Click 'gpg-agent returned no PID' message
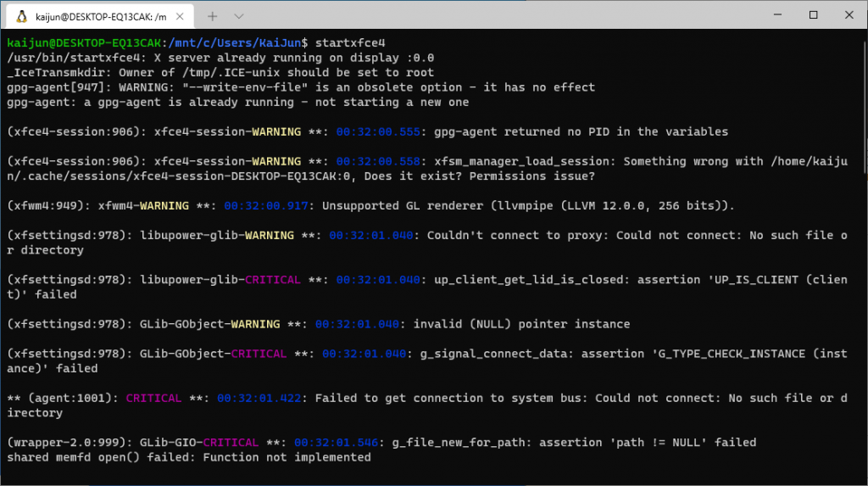868x486 pixels. [581, 132]
